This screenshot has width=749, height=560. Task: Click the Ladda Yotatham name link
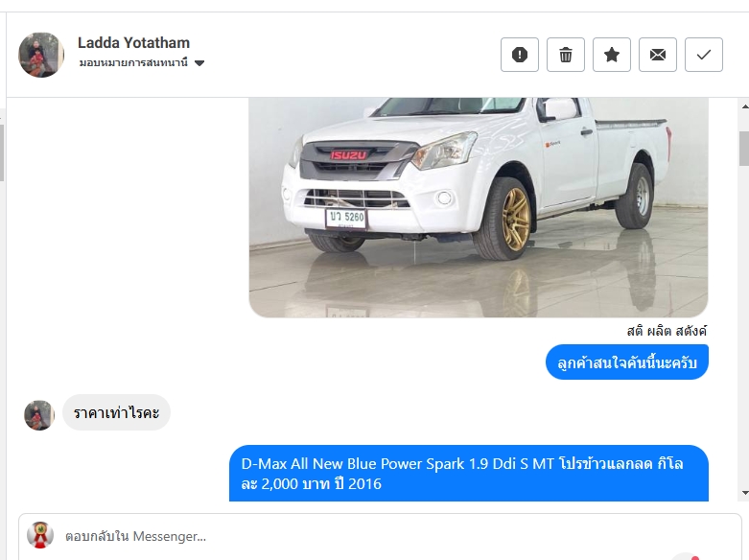click(x=133, y=42)
